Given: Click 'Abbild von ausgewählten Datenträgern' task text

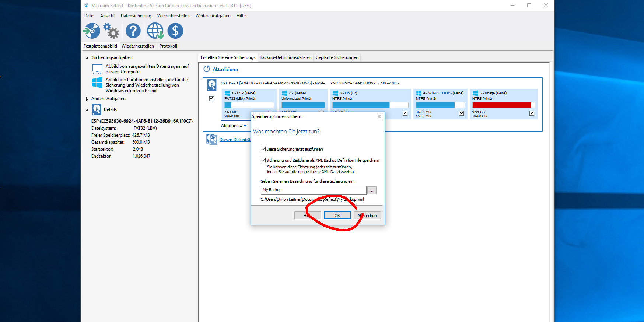Looking at the screenshot, I should tap(147, 69).
